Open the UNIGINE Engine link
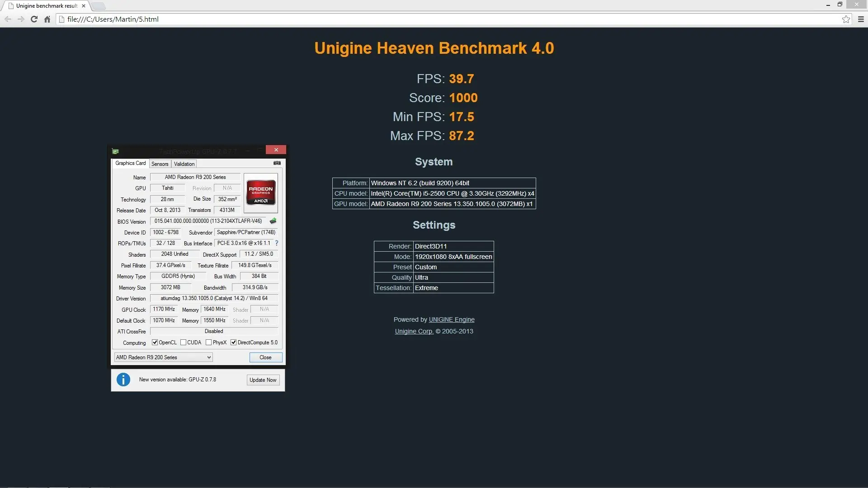Screen dimensions: 868x488 [452, 319]
